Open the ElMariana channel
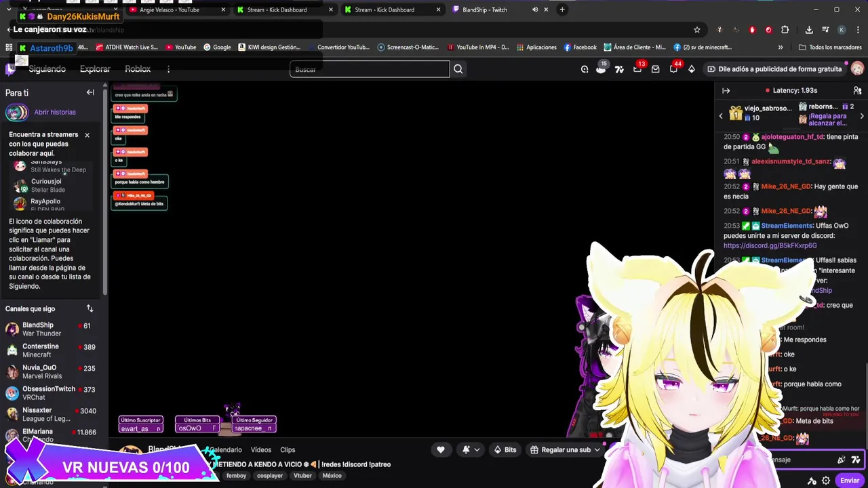The image size is (868, 488). click(x=51, y=435)
